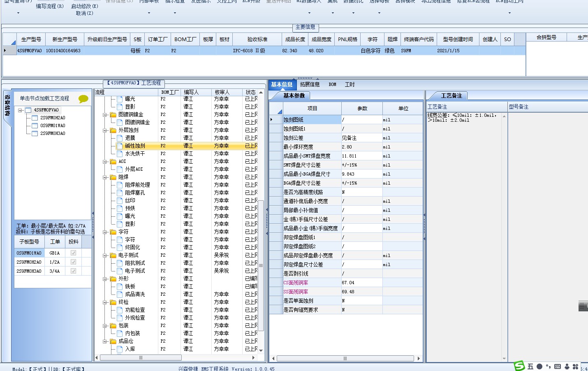Open dropdown arrow under 集成 toolbar button
The width and height of the screenshot is (588, 371).
coord(333,13)
